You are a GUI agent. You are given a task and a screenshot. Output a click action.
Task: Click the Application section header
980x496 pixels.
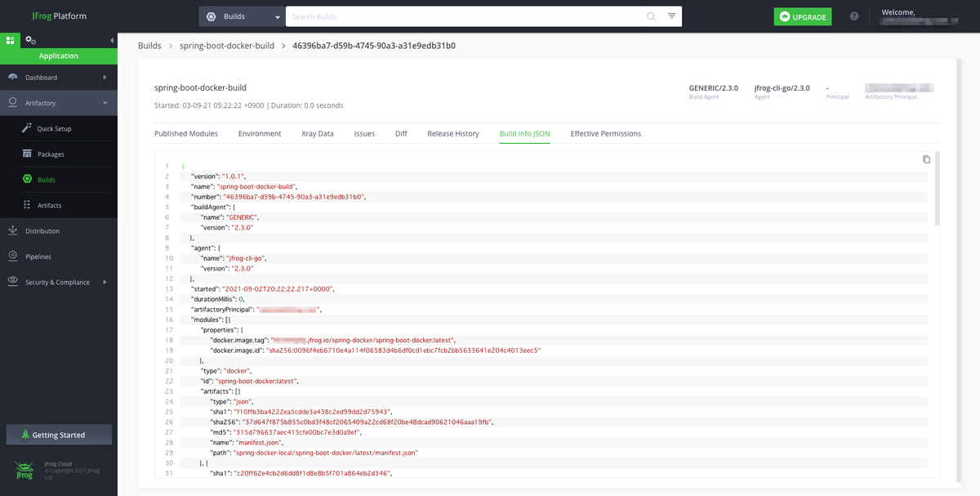click(x=59, y=56)
